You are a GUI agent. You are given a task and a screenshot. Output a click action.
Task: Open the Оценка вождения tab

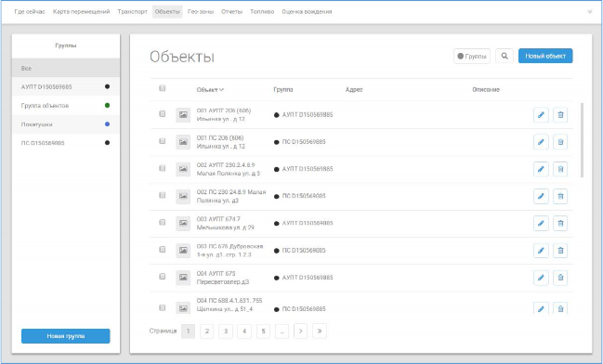coord(307,12)
